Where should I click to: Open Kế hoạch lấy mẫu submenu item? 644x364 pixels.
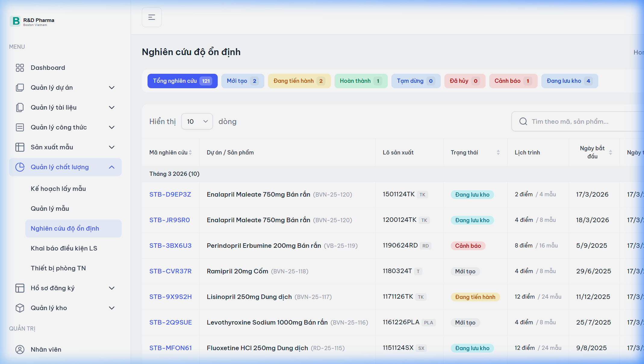pos(58,189)
